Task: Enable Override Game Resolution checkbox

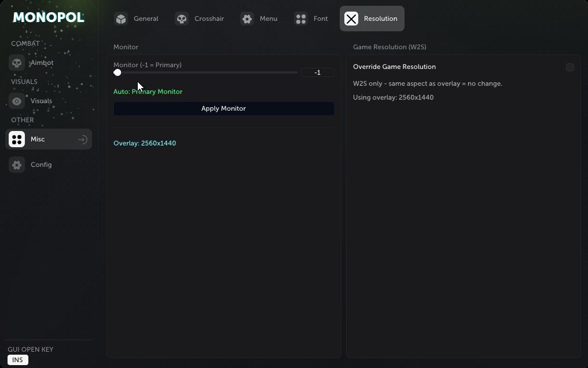Action: [570, 67]
